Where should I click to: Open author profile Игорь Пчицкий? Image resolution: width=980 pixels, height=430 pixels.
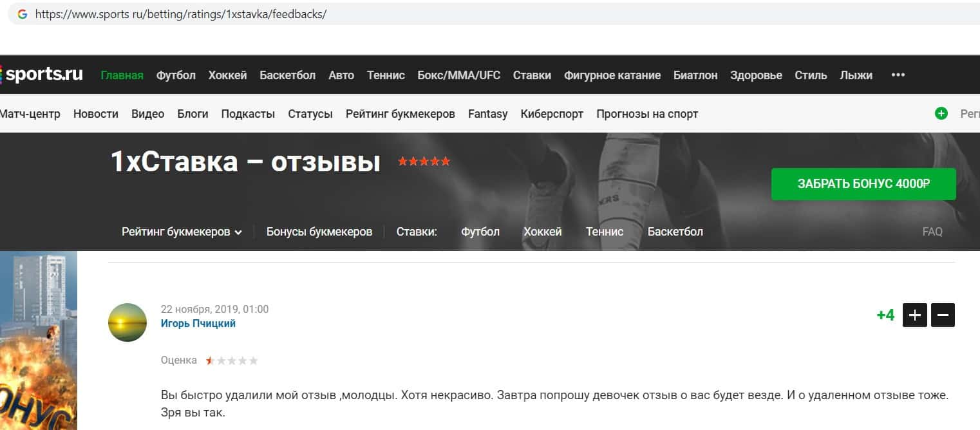pos(198,323)
